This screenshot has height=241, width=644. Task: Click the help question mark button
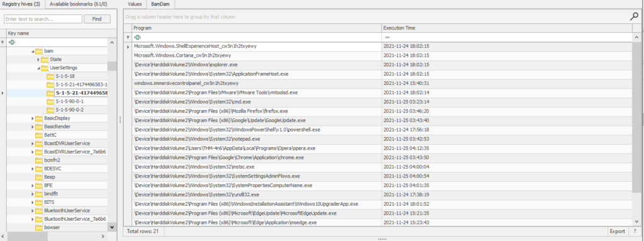(635, 232)
